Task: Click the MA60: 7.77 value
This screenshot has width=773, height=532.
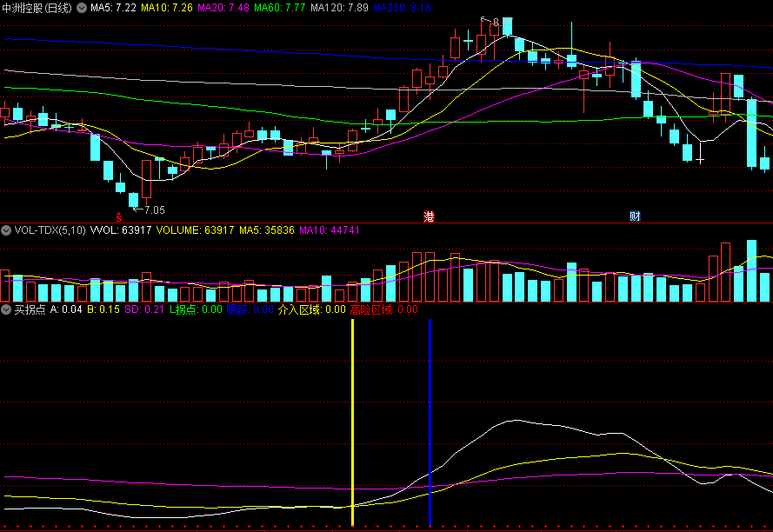Action: [280, 8]
